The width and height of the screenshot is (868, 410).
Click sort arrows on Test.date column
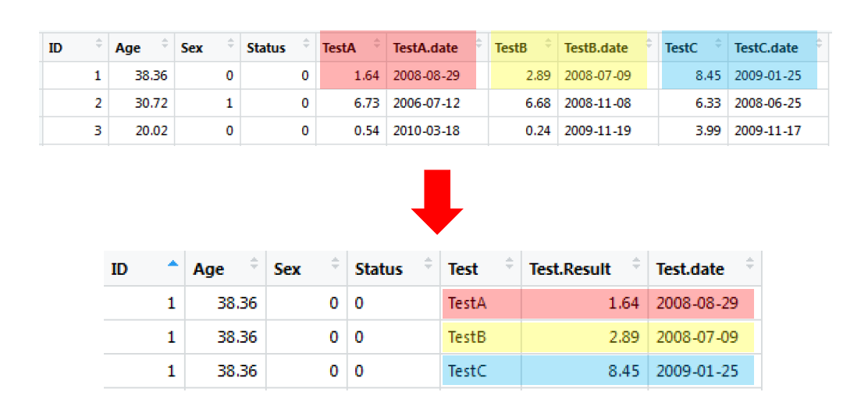[750, 266]
